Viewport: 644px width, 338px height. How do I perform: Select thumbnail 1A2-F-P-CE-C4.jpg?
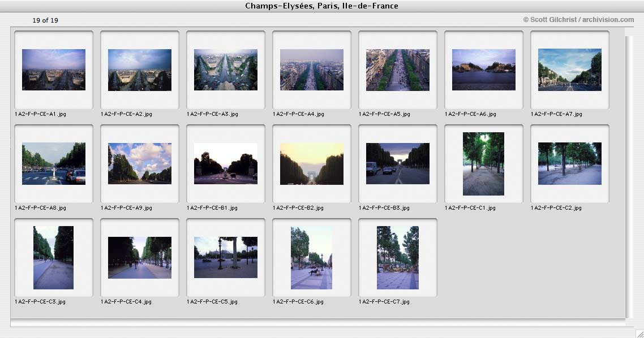pyautogui.click(x=140, y=258)
